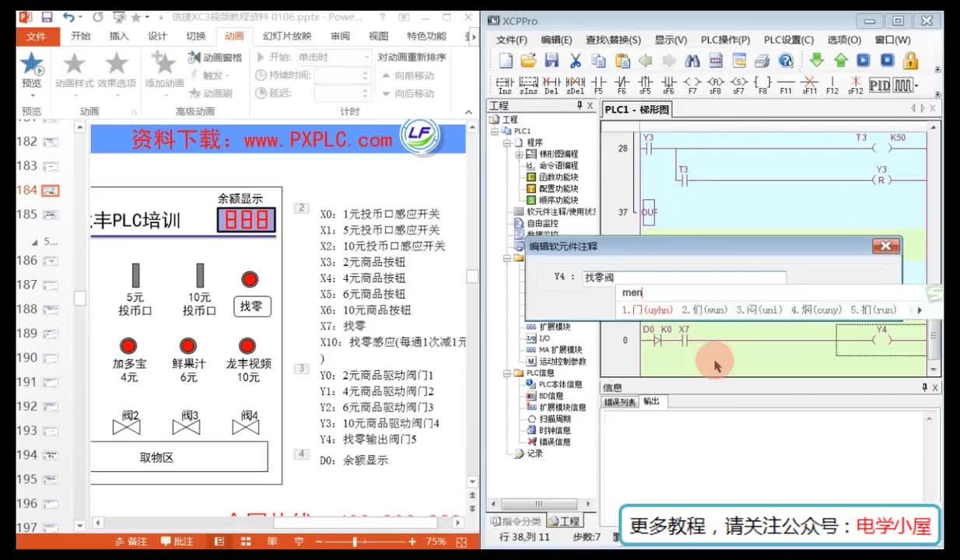
Task: Switch to PowerPoint 插入 ribbon tab
Action: point(119,36)
